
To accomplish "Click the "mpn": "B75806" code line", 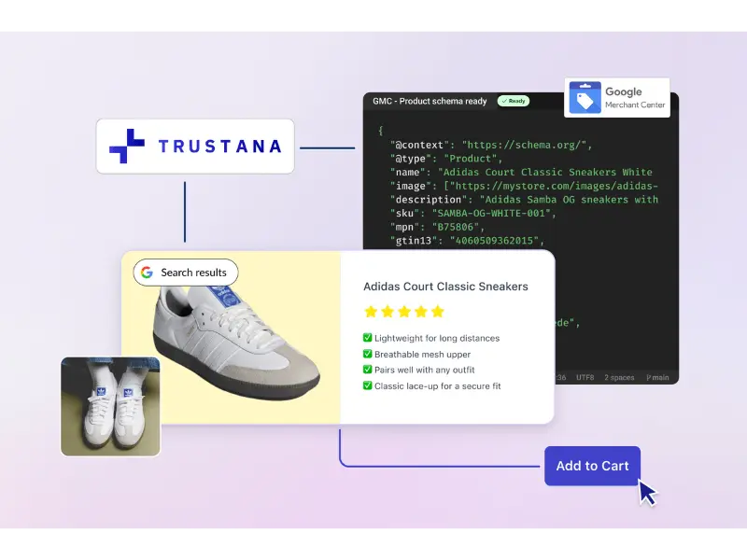I will pyautogui.click(x=437, y=227).
